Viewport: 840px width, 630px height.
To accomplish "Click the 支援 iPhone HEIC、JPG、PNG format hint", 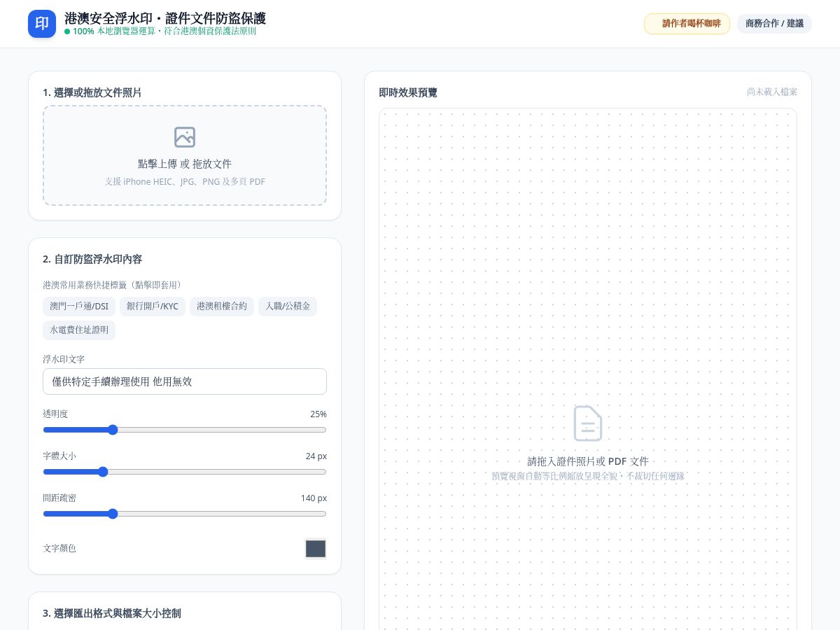I will click(x=185, y=182).
